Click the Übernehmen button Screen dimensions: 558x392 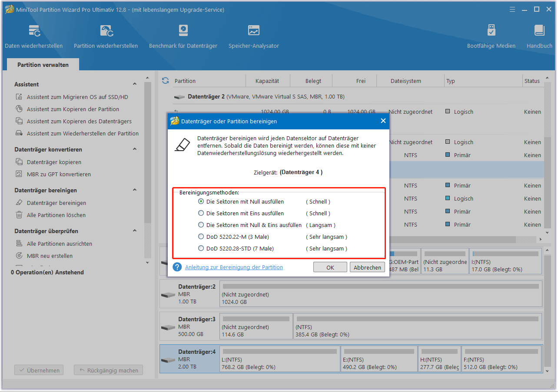pyautogui.click(x=39, y=370)
